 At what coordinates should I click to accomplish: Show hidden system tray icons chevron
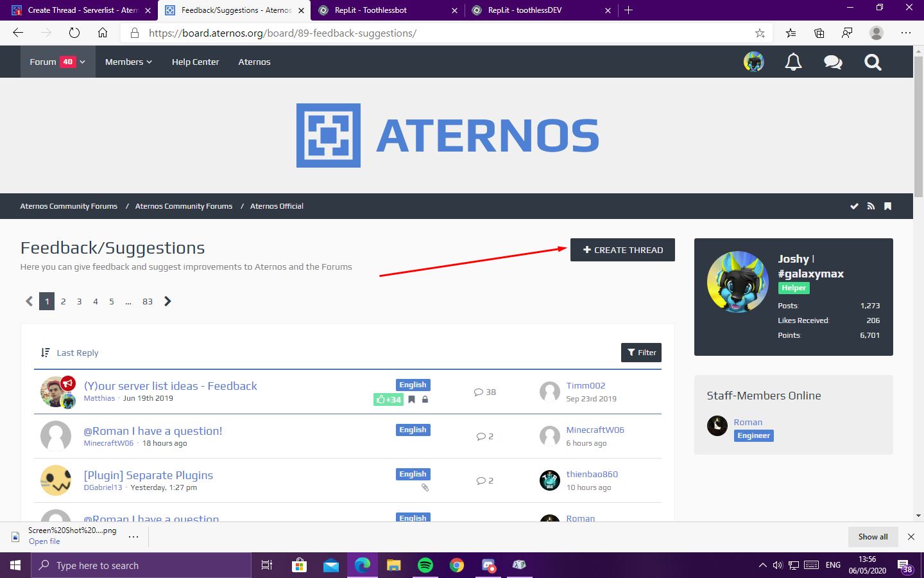(x=762, y=565)
